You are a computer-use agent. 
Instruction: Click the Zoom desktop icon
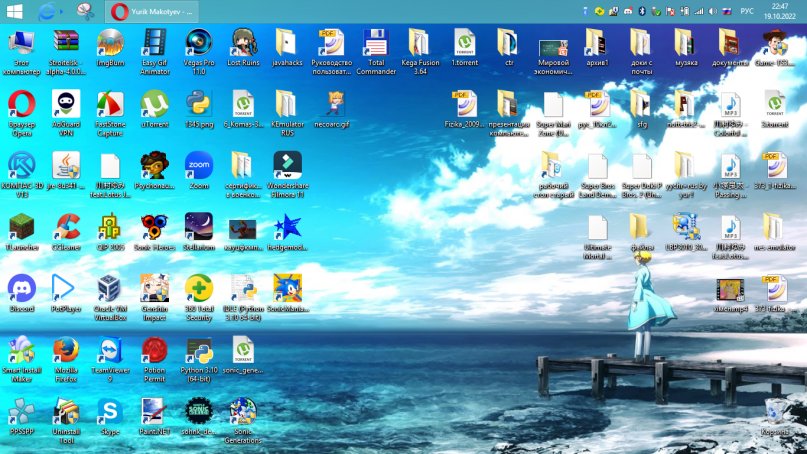coord(198,166)
